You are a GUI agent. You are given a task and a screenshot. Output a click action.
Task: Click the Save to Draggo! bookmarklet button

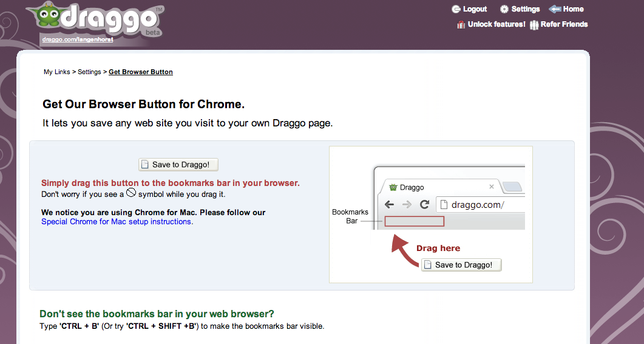178,165
